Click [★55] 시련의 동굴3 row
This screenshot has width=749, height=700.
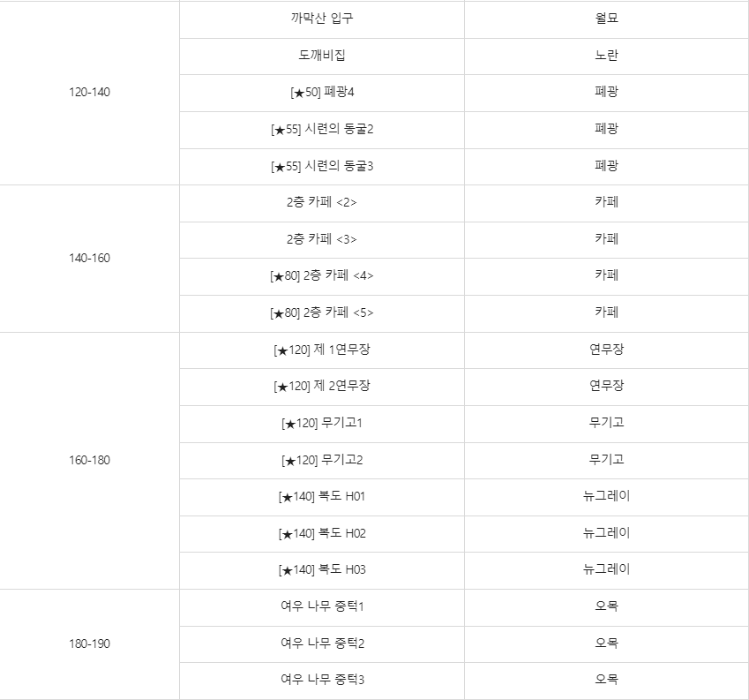coord(322,167)
